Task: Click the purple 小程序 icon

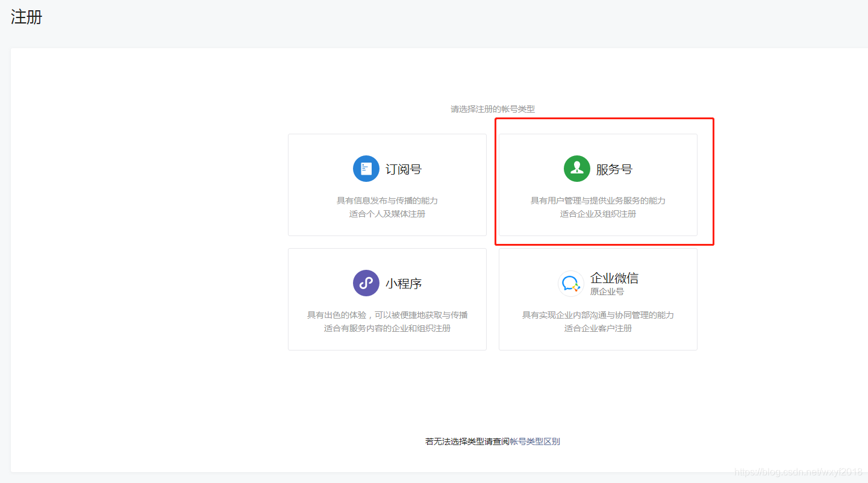Action: 366,283
